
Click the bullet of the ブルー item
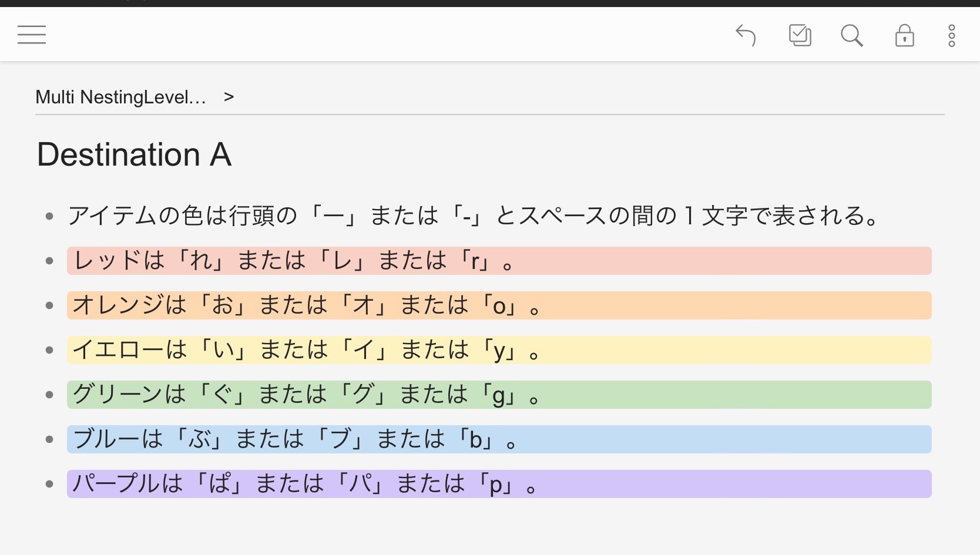(49, 439)
